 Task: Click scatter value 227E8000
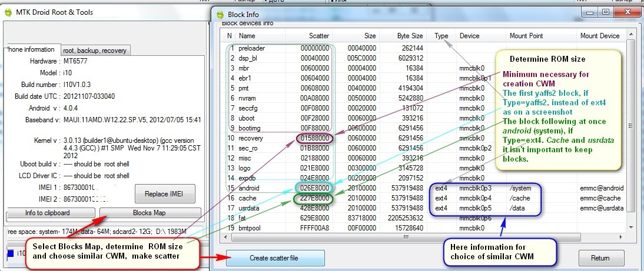point(314,198)
